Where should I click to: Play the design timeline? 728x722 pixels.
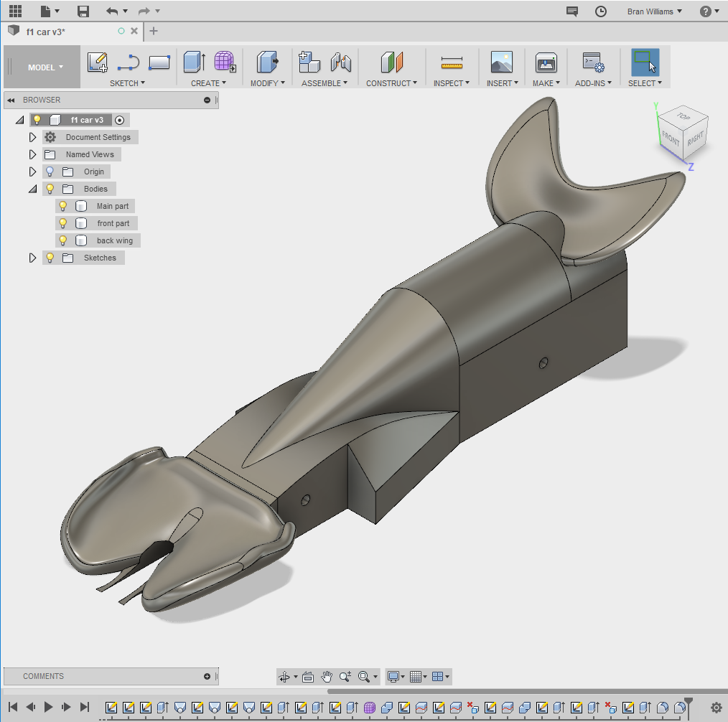[48, 707]
